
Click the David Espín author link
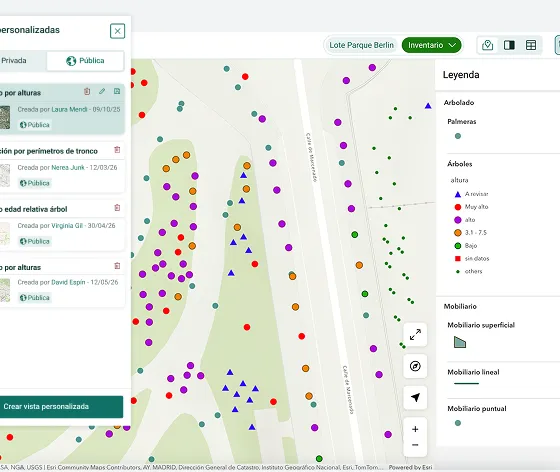68,282
